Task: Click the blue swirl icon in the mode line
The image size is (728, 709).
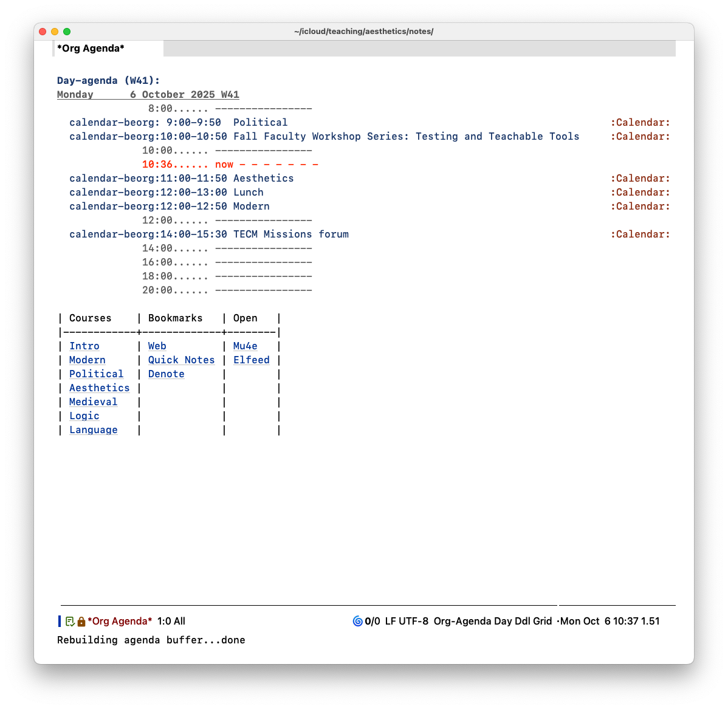Action: pyautogui.click(x=357, y=621)
